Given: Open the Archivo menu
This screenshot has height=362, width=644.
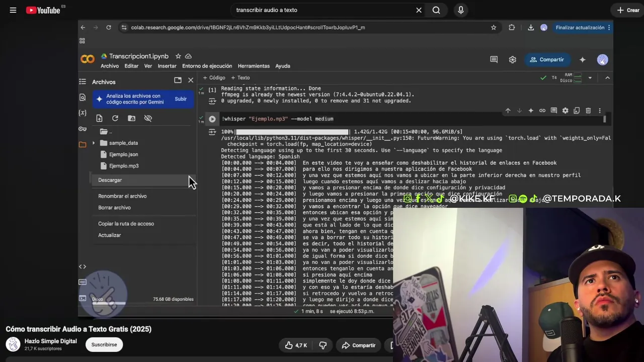Looking at the screenshot, I should pyautogui.click(x=110, y=66).
